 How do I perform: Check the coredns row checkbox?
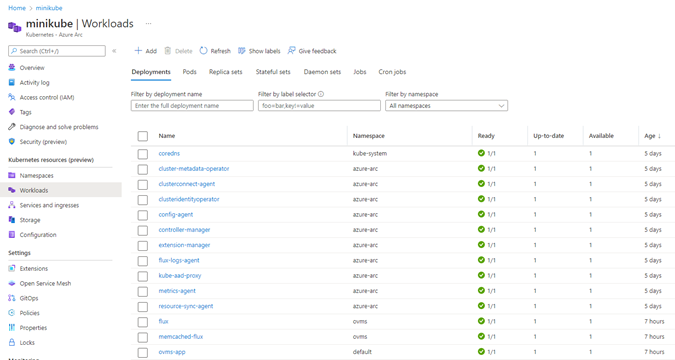(x=142, y=154)
